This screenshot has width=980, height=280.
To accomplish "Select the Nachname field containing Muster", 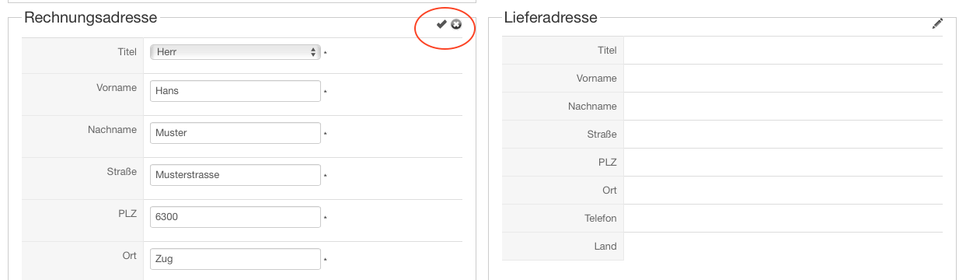I will pyautogui.click(x=235, y=133).
